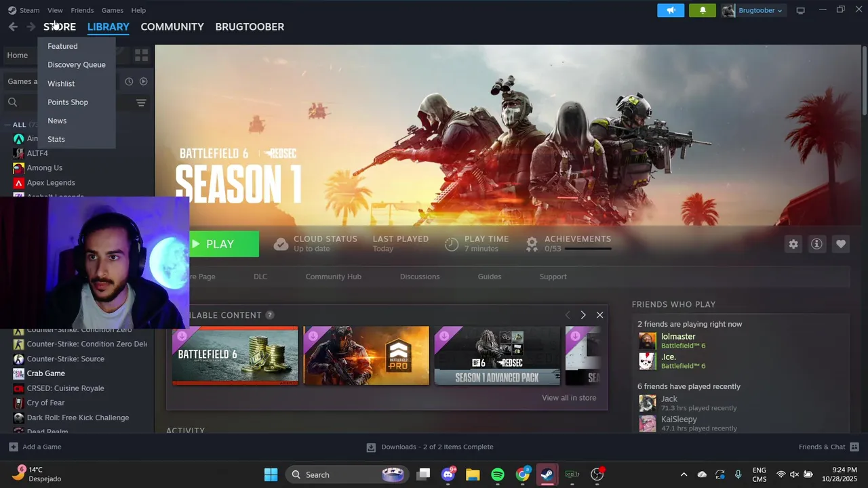This screenshot has width=868, height=488.
Task: Choose News from the Store dropdown
Action: pos(57,121)
